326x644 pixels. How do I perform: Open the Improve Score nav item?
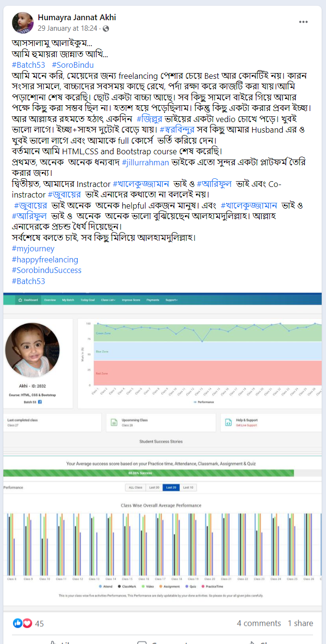click(131, 300)
